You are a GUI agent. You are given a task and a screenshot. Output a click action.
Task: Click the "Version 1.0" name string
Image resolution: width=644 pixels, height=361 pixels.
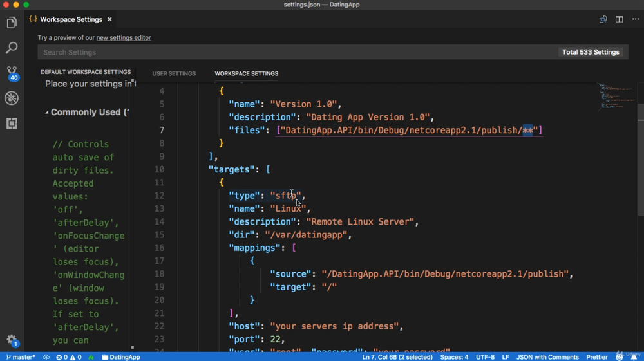click(x=303, y=104)
